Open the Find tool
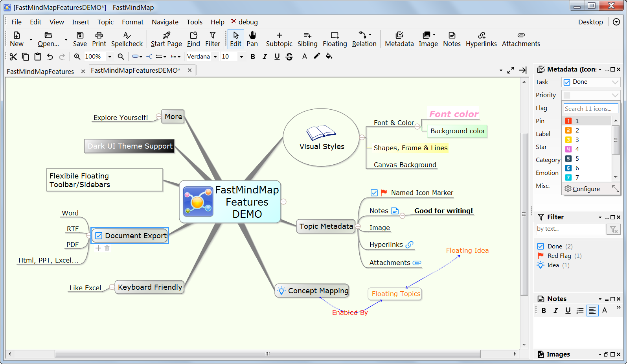627x364 pixels. point(193,39)
